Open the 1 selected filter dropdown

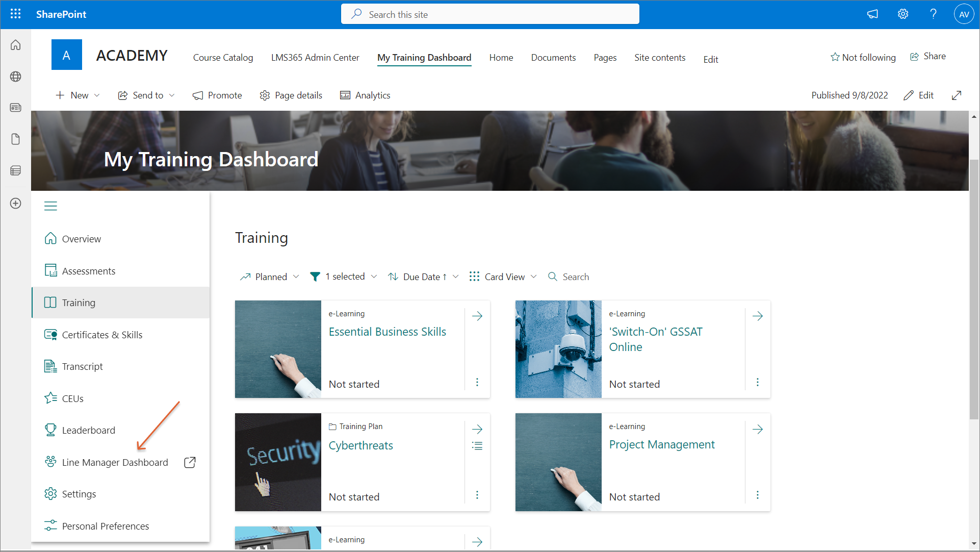(344, 277)
